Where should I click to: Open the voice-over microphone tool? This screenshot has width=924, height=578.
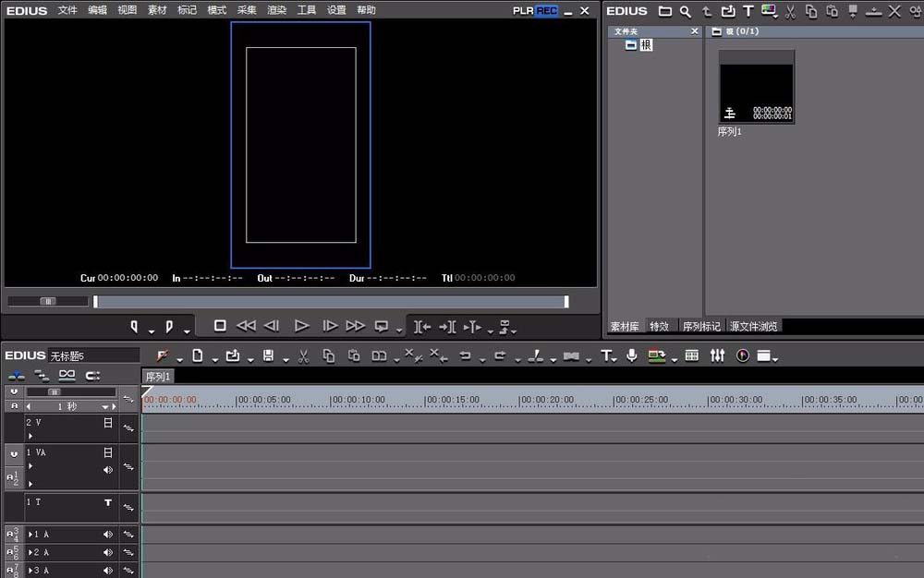tap(632, 355)
